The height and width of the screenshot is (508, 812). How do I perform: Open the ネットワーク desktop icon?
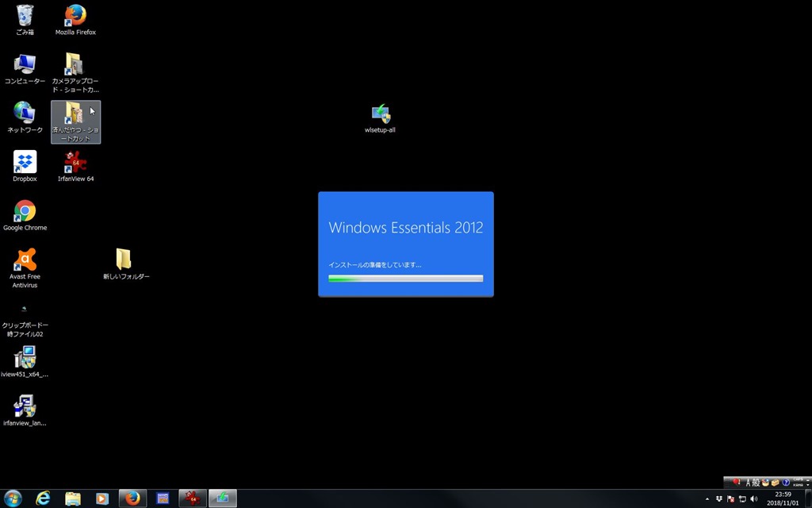tap(24, 115)
